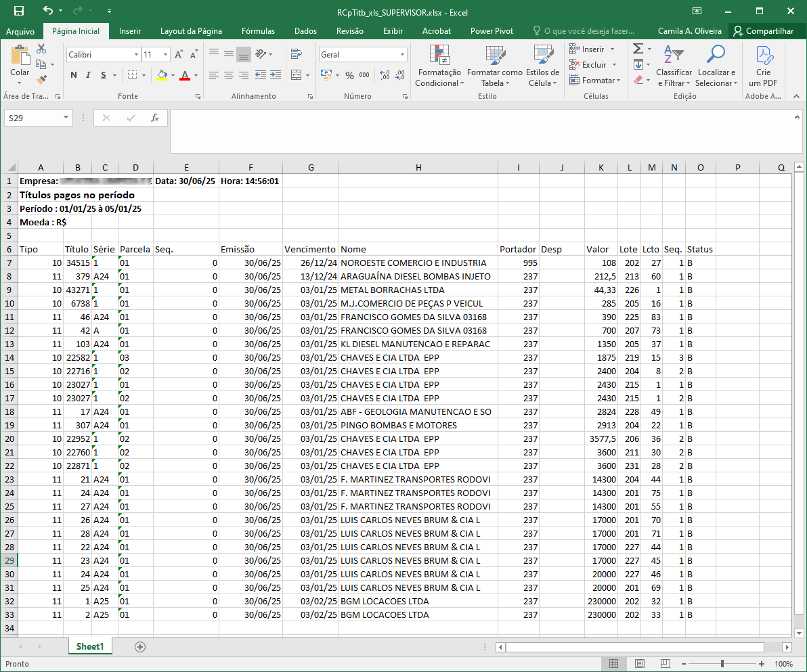Open the font size 11 dropdown
Screen dimensions: 807x672
[165, 55]
